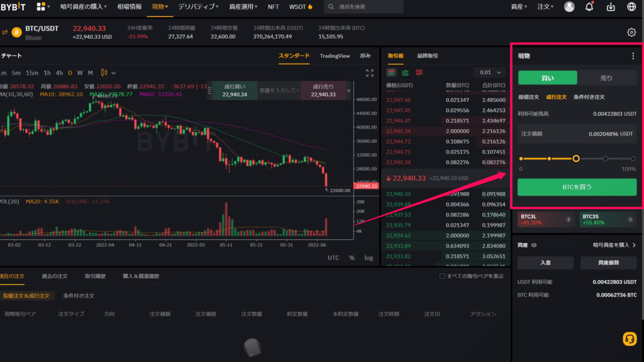Click the swap pair arrows icon
Viewport: 644px width, 362px height.
[x=5, y=32]
